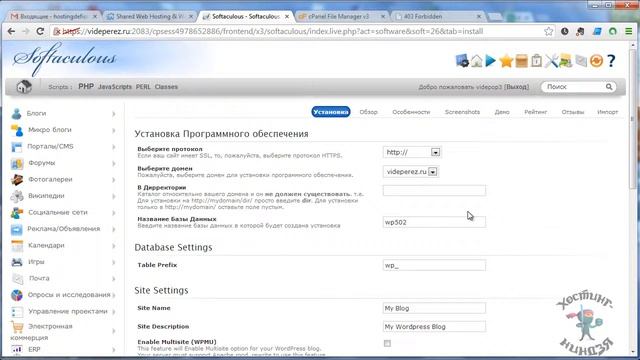Screen dimensions: 640x360
Task: Select PERL scripts menu item
Action: [143, 87]
